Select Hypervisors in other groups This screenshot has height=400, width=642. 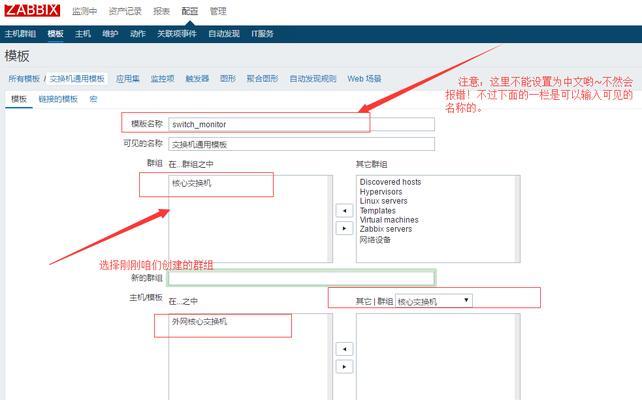pos(381,192)
